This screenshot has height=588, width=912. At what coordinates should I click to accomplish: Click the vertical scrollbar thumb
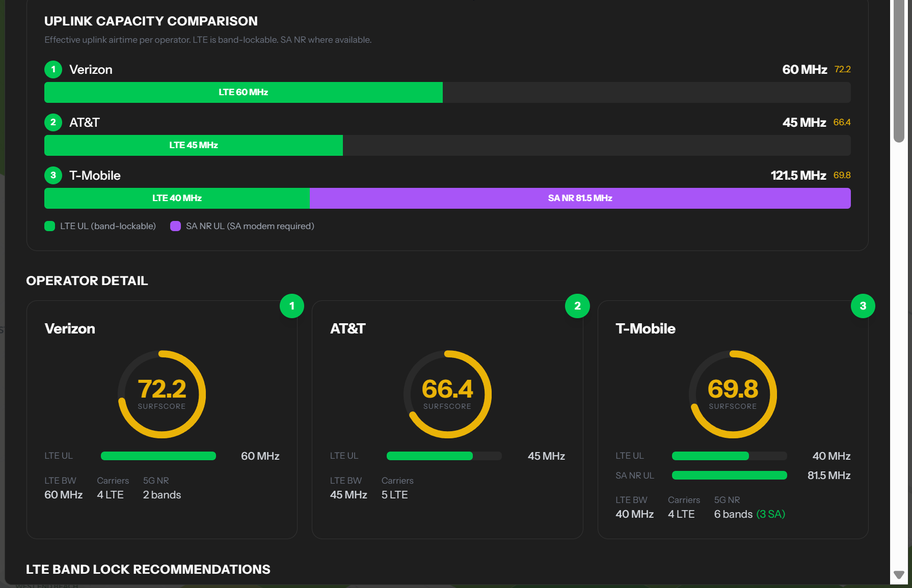(899, 71)
